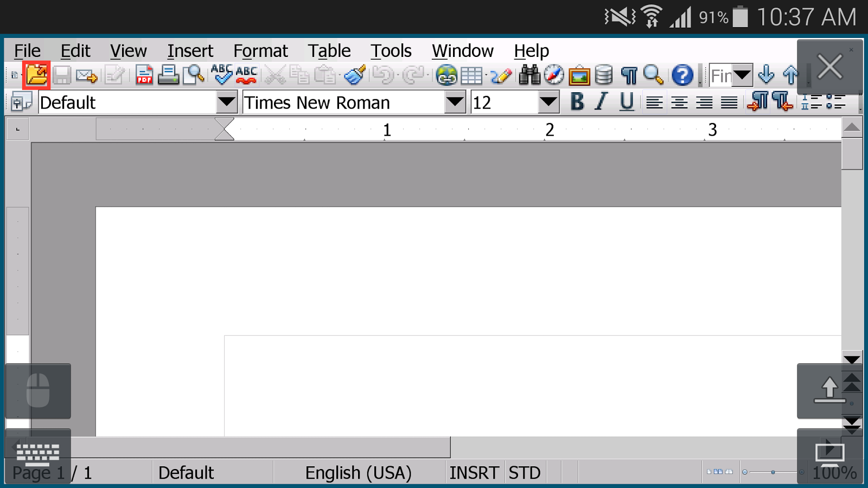Toggle numbered list
Image resolution: width=868 pixels, height=488 pixels.
(810, 102)
